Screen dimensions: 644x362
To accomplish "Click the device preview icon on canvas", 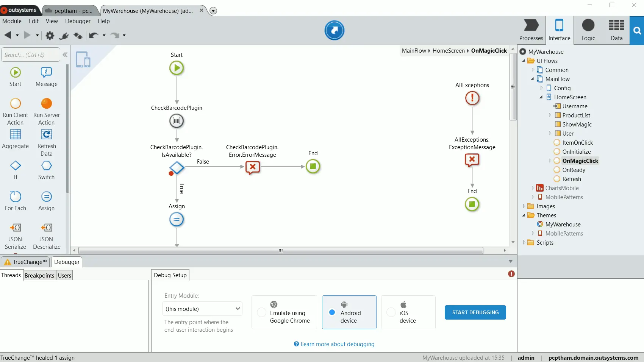I will (x=83, y=59).
